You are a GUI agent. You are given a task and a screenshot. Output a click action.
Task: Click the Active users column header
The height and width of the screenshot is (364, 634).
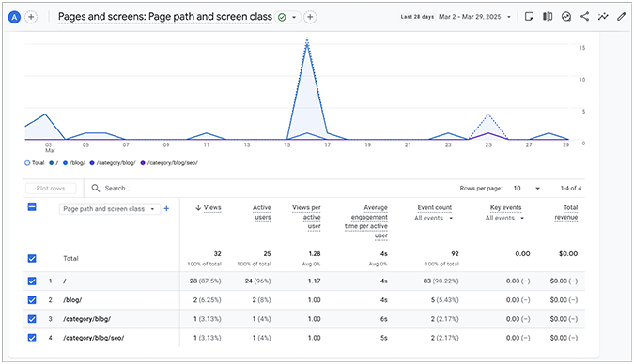click(262, 213)
